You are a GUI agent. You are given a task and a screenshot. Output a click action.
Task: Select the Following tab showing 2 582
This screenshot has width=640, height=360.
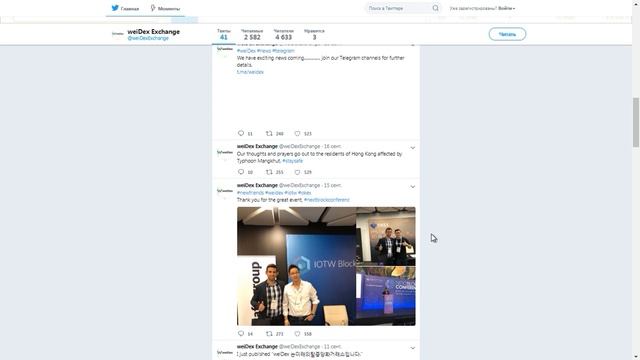pyautogui.click(x=252, y=34)
